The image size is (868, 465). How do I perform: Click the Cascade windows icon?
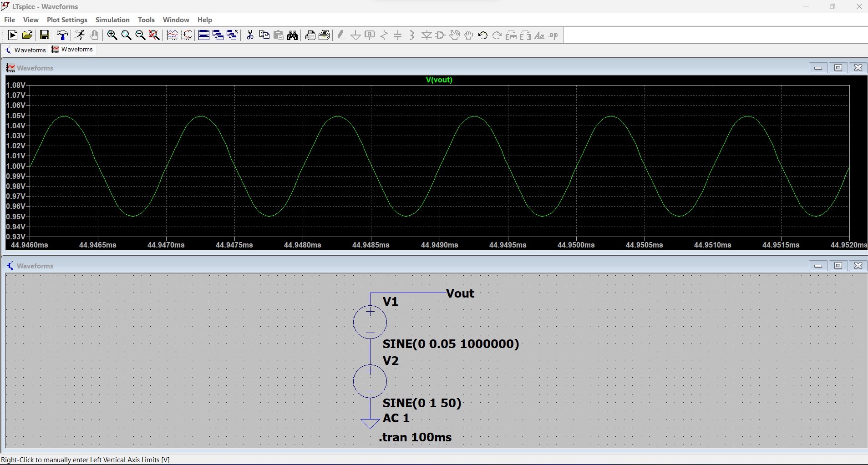[x=218, y=35]
